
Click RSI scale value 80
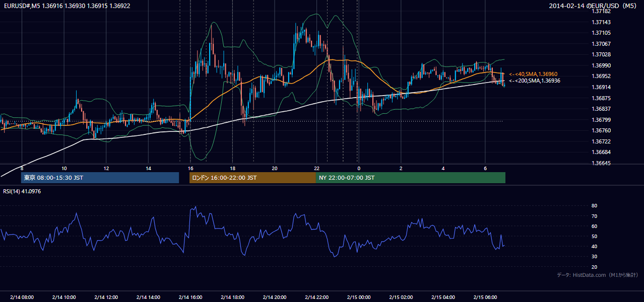coord(594,206)
